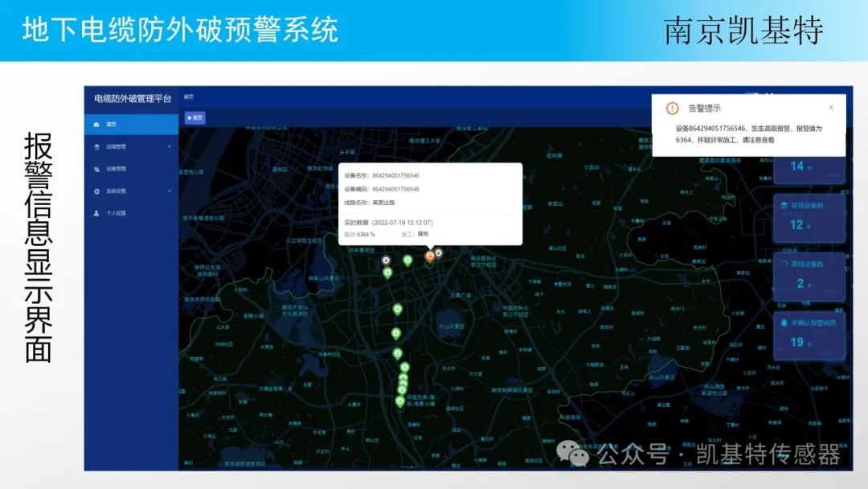
Task: Switch to the 首页 tab tag
Action: point(196,117)
